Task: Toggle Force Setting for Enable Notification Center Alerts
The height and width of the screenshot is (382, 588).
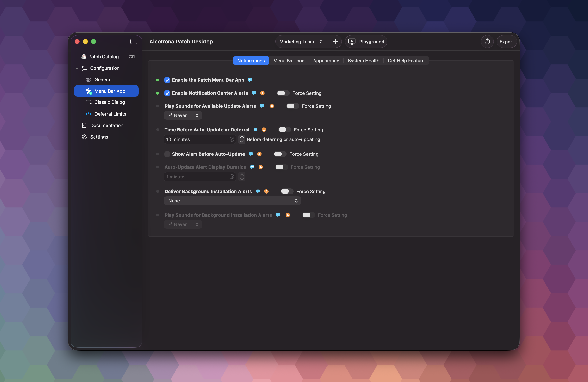Action: 283,93
